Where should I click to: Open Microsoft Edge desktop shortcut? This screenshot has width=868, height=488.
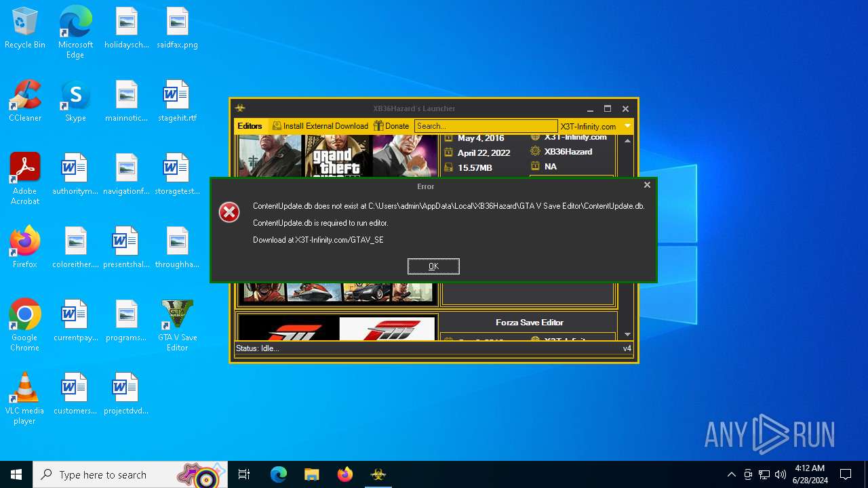coord(75,33)
